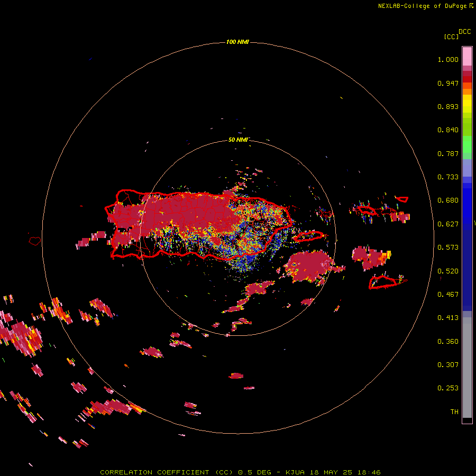
Task: Select the 0.680 scale value
Action: point(448,200)
